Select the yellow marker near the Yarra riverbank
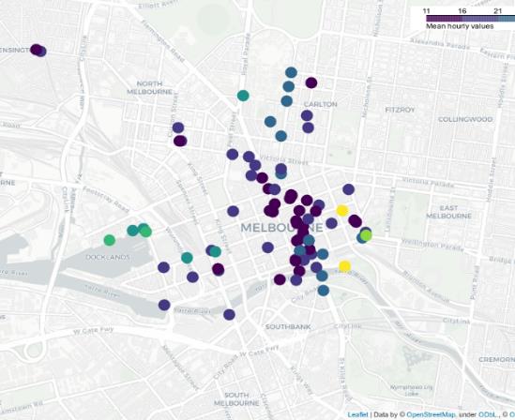Screen dimensions: 515x420 (x=344, y=266)
